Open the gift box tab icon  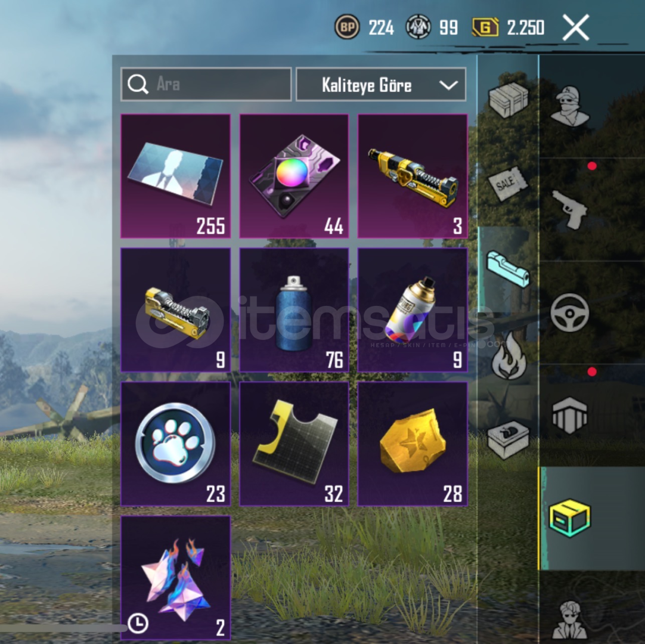click(508, 440)
